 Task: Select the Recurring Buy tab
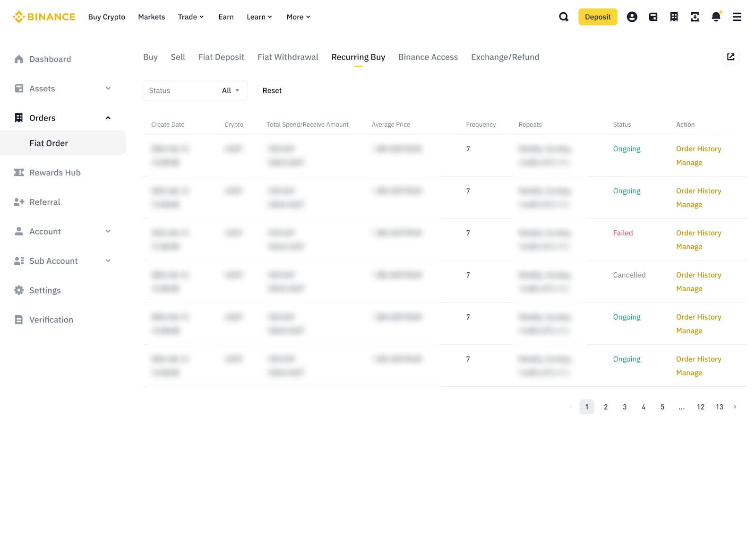(x=358, y=57)
